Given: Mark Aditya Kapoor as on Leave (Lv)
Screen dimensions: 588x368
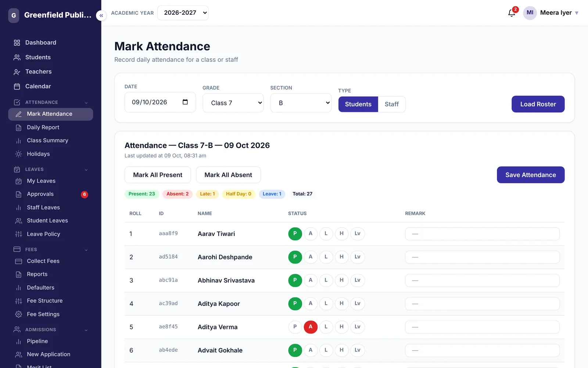Looking at the screenshot, I should click(358, 304).
